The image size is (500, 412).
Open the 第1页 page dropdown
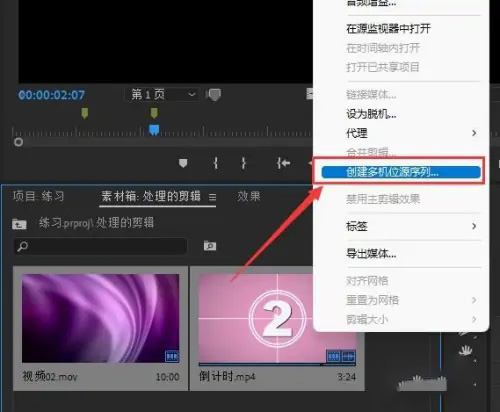(161, 95)
